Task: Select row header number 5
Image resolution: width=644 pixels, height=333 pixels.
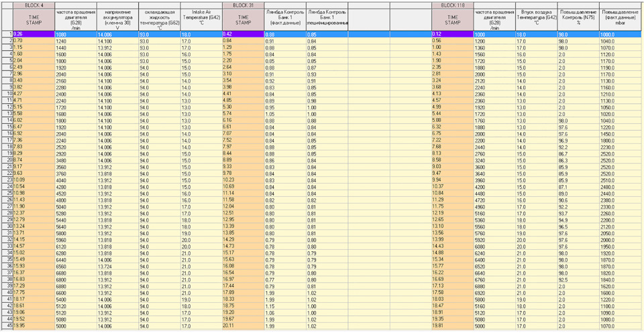Action: click(x=7, y=61)
